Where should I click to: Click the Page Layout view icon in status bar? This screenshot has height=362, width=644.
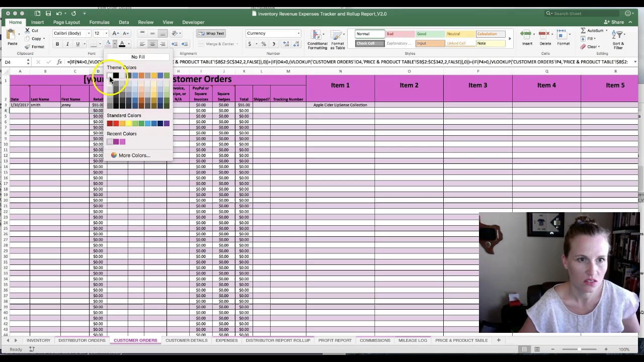pos(537,349)
